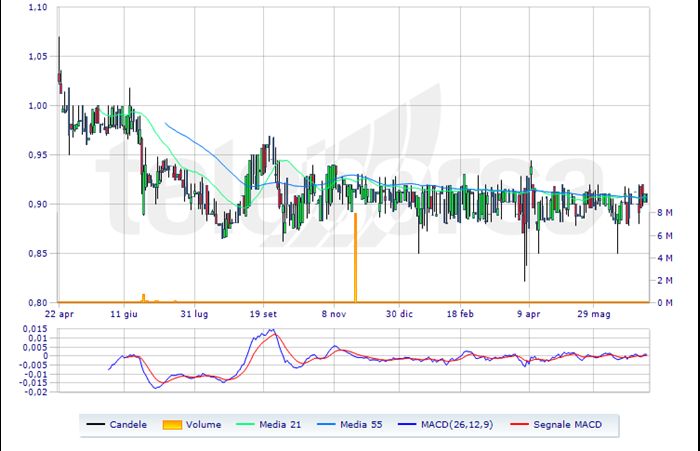This screenshot has height=451, width=700.
Task: Click the tall orange volume spike bar
Action: pos(355,258)
